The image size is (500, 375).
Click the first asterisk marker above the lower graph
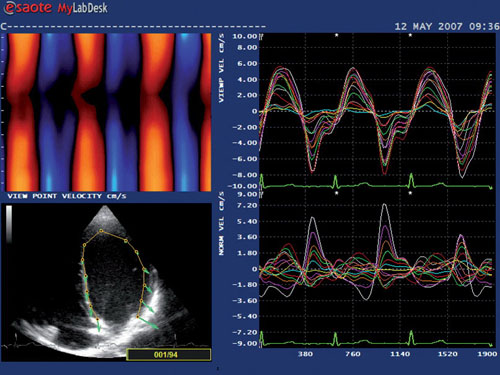(337, 193)
